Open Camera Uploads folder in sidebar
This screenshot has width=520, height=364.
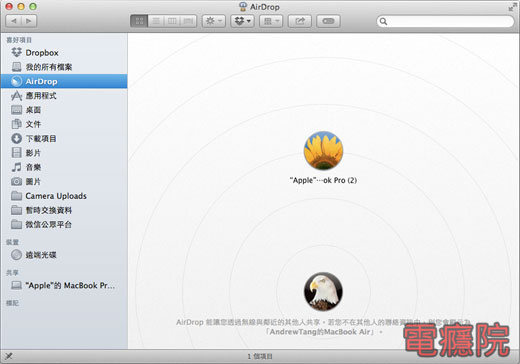64,196
